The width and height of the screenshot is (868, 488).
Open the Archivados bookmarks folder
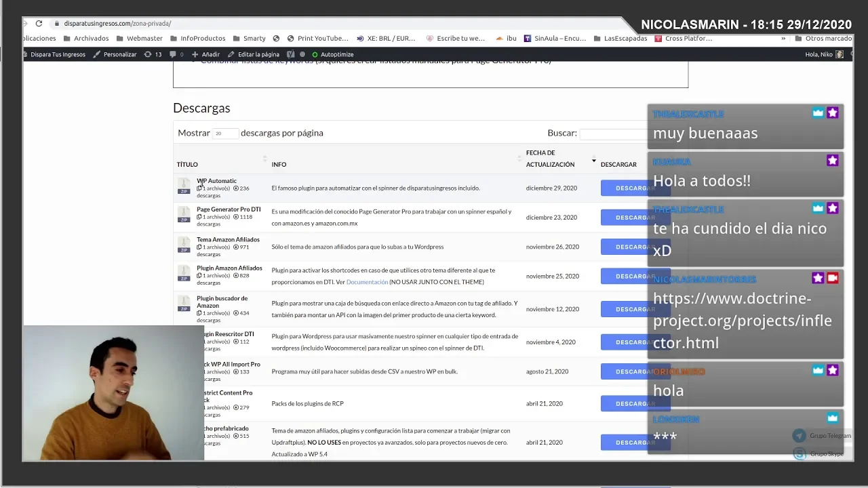pos(85,39)
